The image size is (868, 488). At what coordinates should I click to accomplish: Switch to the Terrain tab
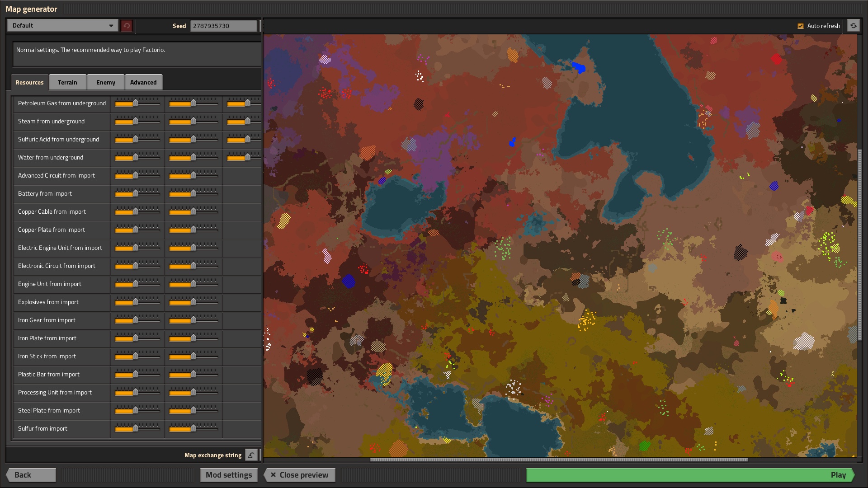tap(67, 82)
